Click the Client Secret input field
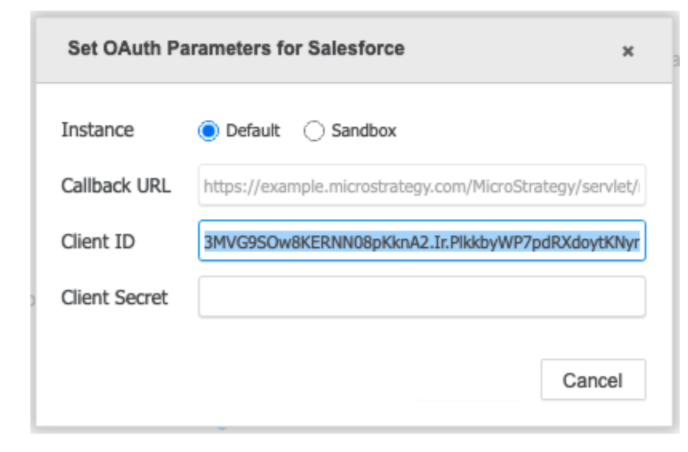Image resolution: width=688 pixels, height=452 pixels. click(x=422, y=297)
